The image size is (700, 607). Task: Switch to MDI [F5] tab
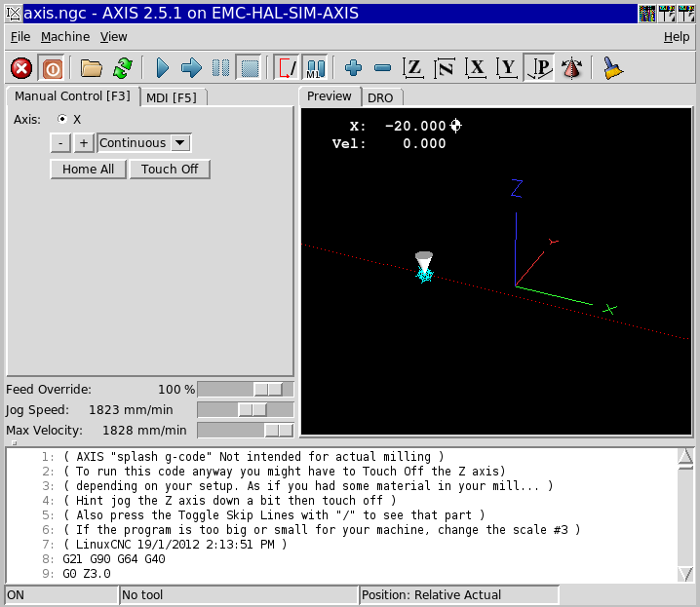pyautogui.click(x=172, y=97)
